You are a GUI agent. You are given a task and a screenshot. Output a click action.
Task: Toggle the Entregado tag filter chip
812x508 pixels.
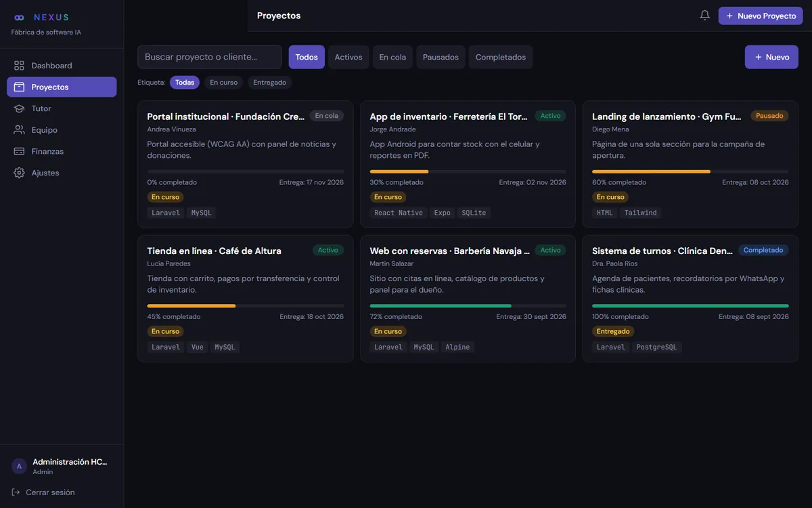pos(269,83)
